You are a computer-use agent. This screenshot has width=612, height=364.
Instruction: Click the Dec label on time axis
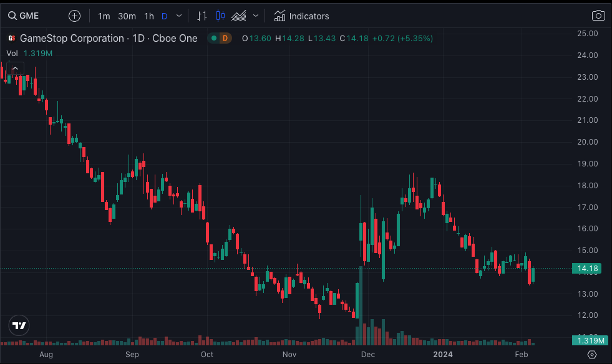point(367,354)
